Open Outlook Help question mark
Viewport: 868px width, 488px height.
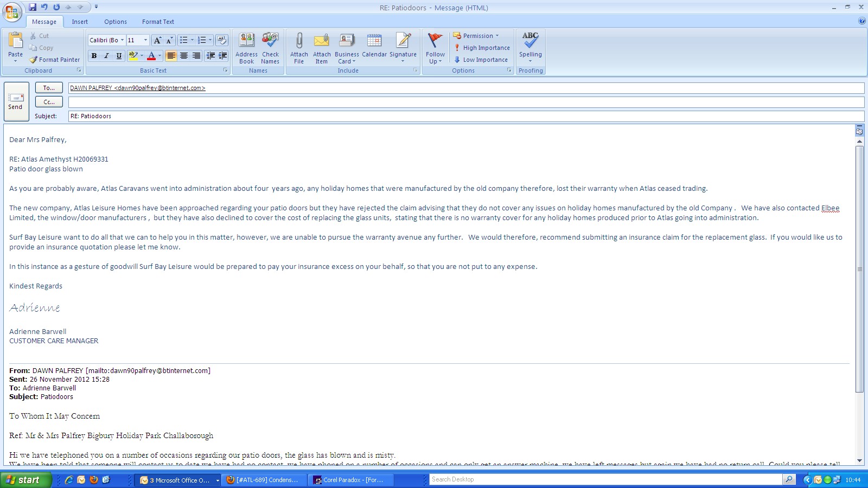862,21
